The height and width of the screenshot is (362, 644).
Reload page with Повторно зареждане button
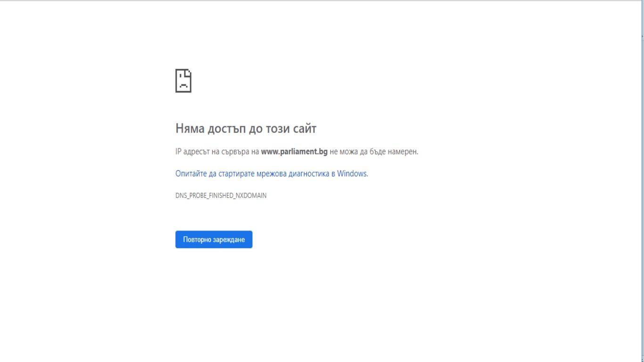[214, 239]
